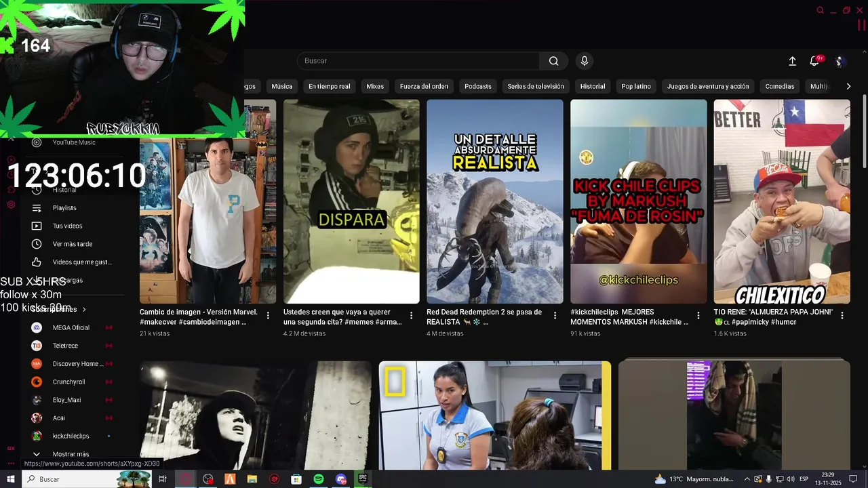Image resolution: width=868 pixels, height=488 pixels.
Task: Select the Comedias category chip
Action: 780,87
